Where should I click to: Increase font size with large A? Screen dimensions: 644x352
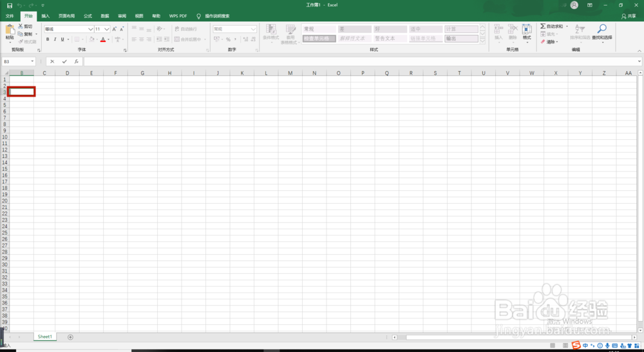tap(114, 29)
